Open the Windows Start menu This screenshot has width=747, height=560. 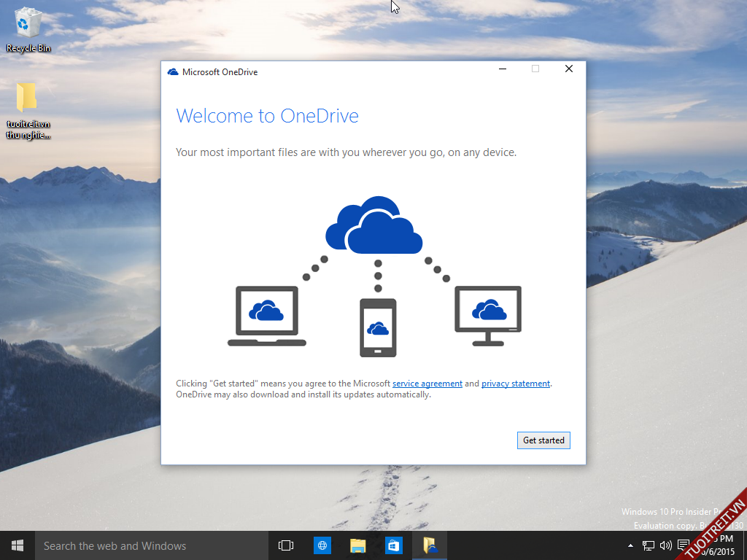coord(18,545)
